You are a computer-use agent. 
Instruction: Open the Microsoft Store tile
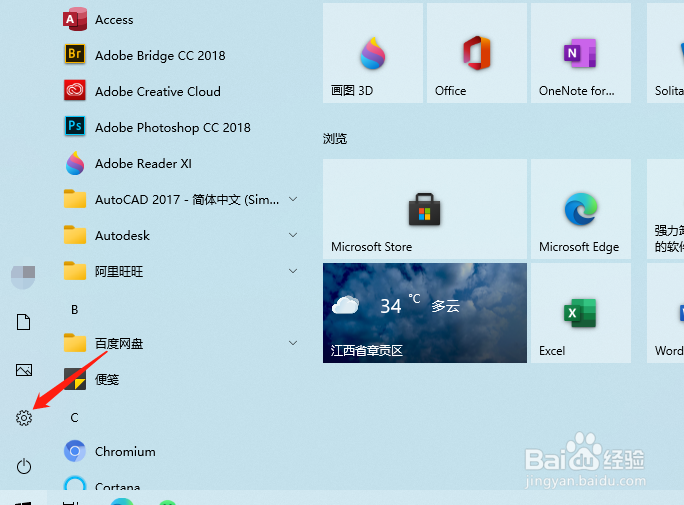click(425, 209)
